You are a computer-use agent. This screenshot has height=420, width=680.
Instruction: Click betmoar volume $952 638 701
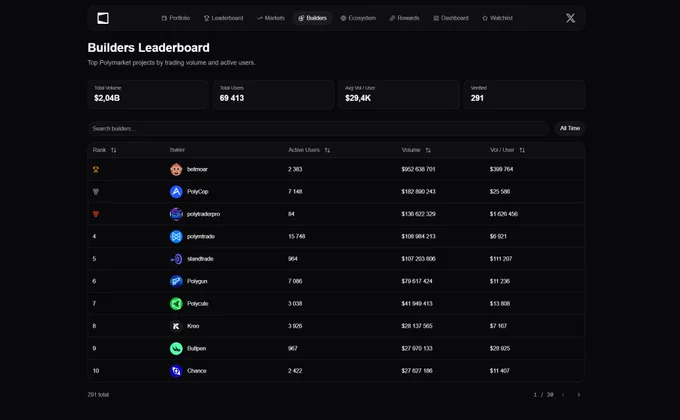point(418,169)
